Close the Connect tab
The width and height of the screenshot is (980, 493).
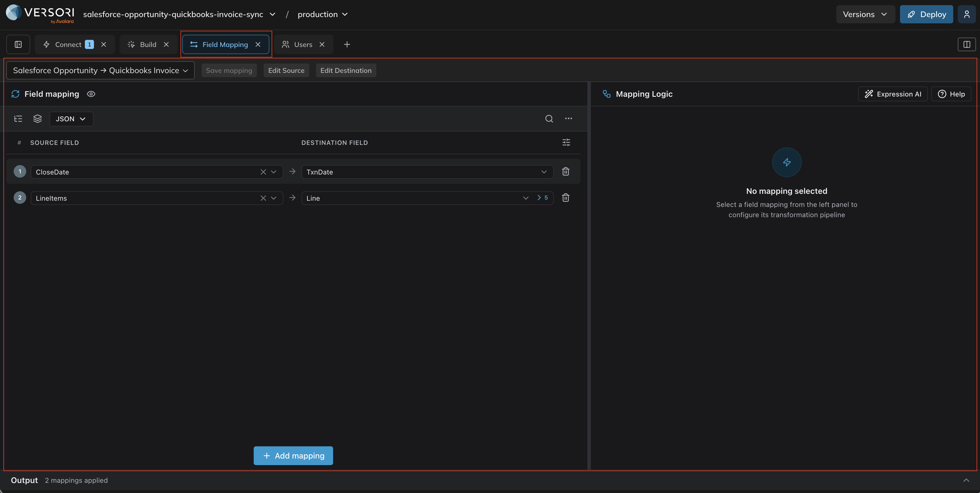(103, 44)
